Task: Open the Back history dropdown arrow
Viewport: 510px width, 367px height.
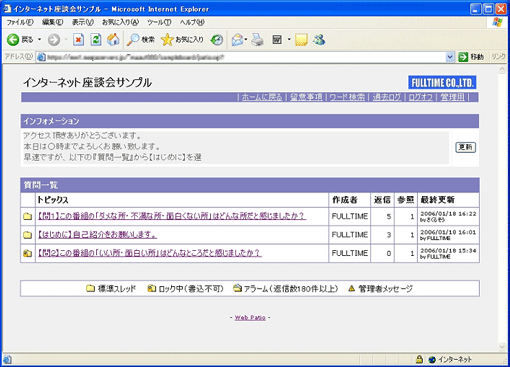Action: tap(39, 40)
